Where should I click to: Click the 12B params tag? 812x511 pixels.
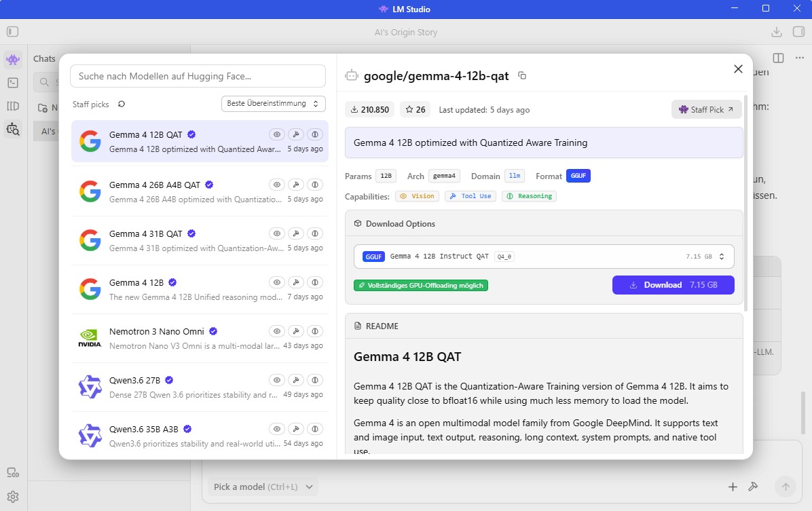tap(386, 176)
